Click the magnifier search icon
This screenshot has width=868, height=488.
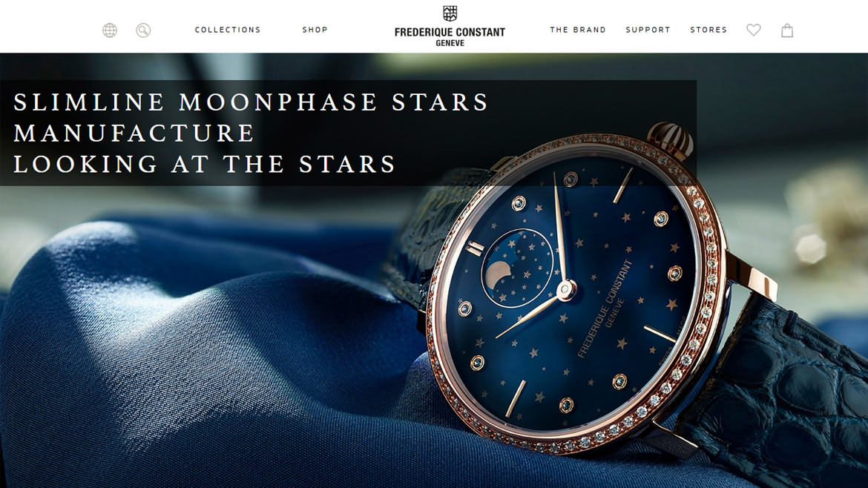click(x=143, y=30)
